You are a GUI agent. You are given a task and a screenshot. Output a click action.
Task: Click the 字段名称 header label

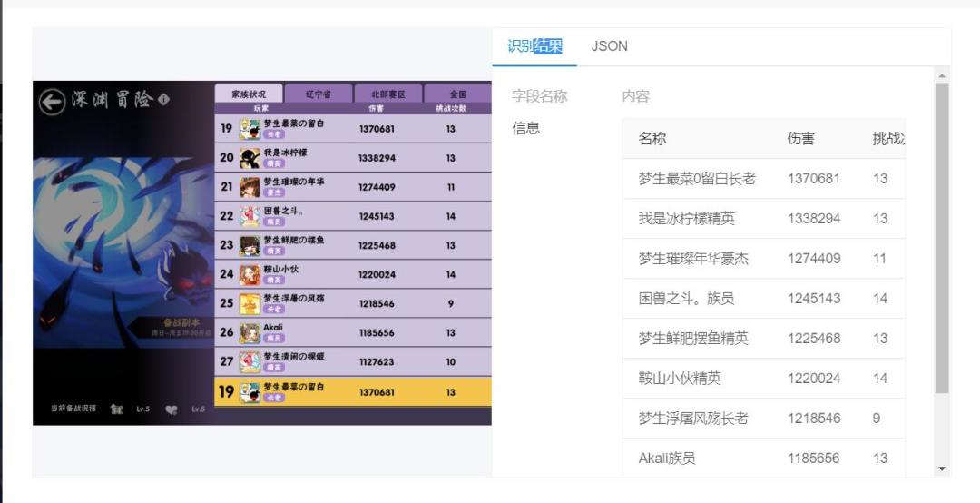[539, 96]
